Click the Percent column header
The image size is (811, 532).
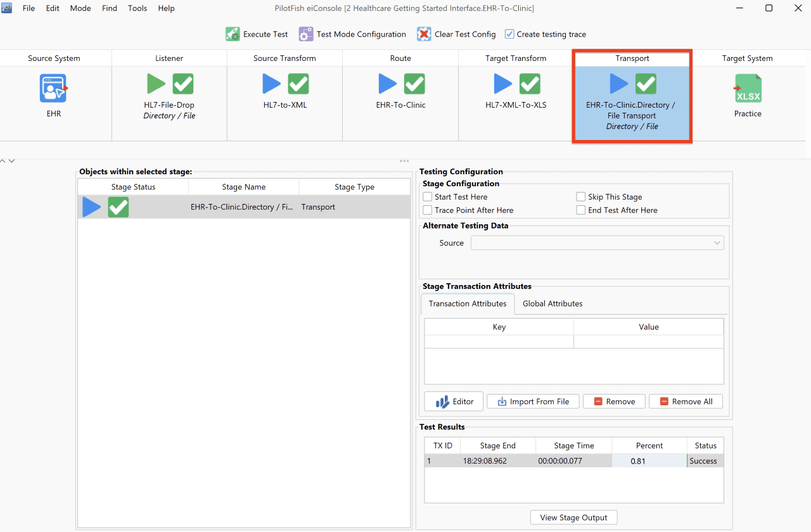(x=649, y=445)
